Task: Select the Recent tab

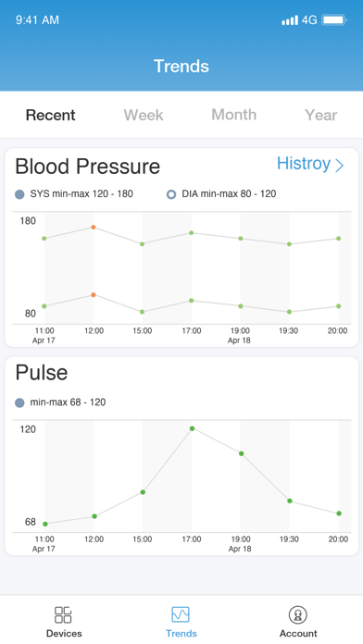Action: (x=51, y=115)
